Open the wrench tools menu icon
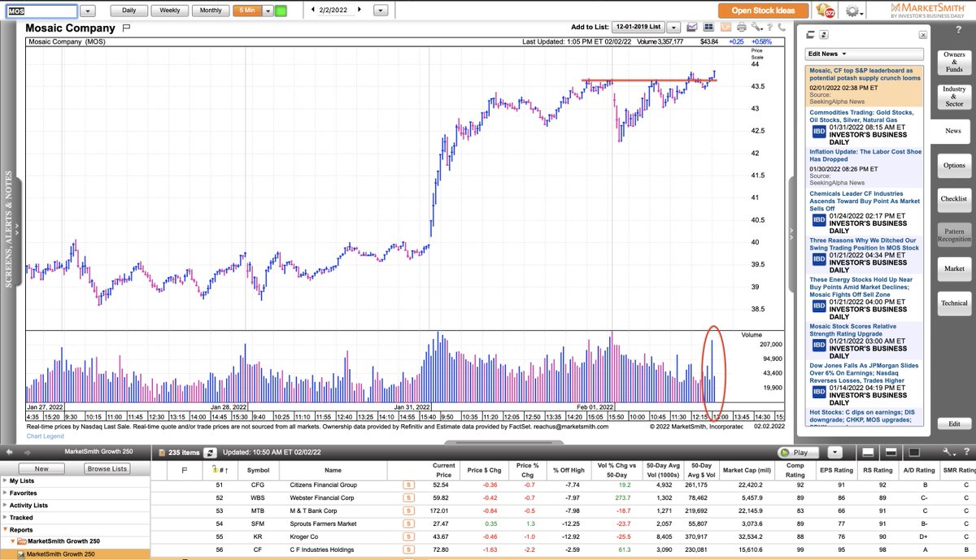This screenshot has height=560, width=976. (x=756, y=27)
